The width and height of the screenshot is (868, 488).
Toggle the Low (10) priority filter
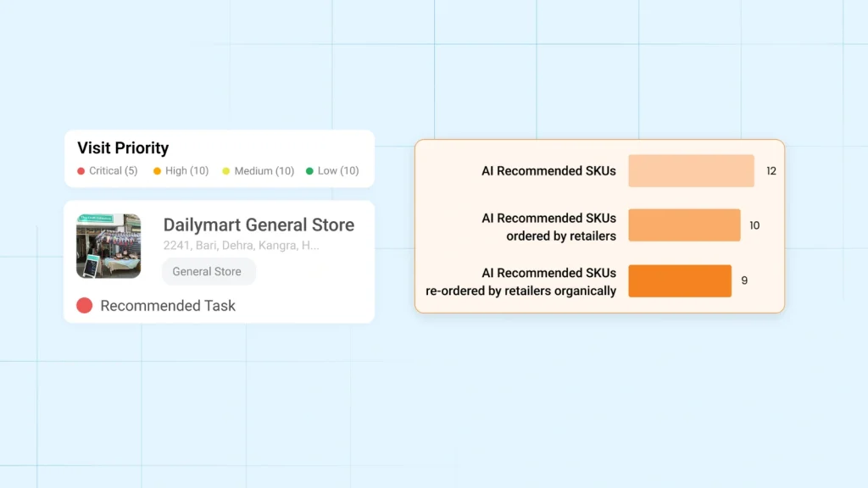pyautogui.click(x=332, y=171)
